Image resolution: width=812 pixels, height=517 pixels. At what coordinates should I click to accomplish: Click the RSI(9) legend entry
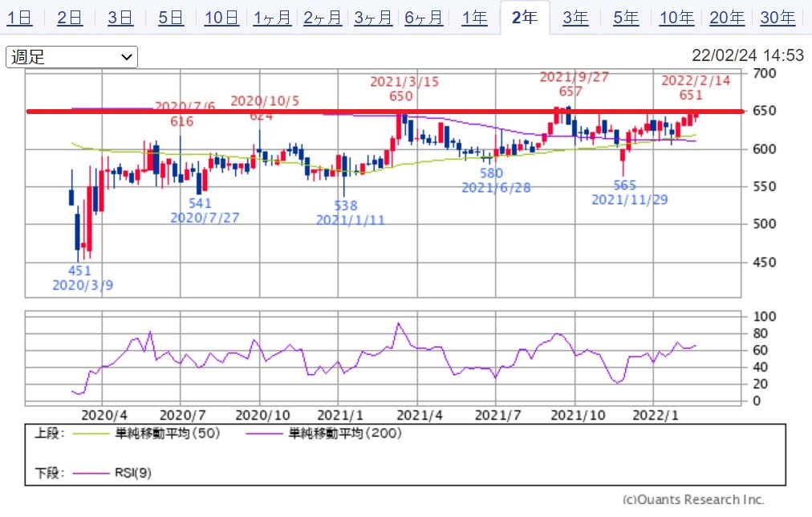[x=112, y=473]
